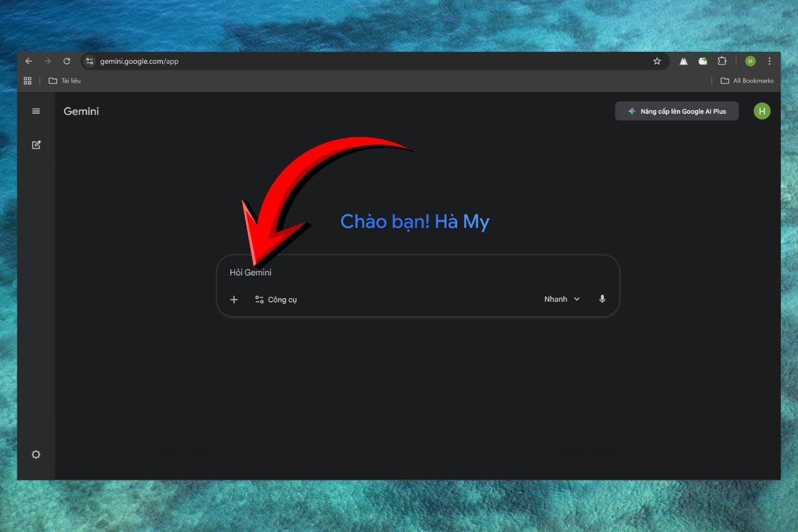Go back with the browser back arrow

click(x=29, y=61)
